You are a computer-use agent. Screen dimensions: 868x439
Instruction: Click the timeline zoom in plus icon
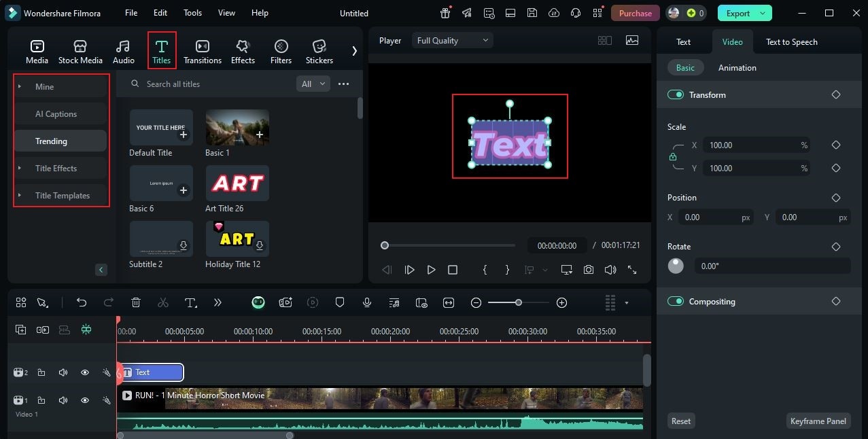561,302
